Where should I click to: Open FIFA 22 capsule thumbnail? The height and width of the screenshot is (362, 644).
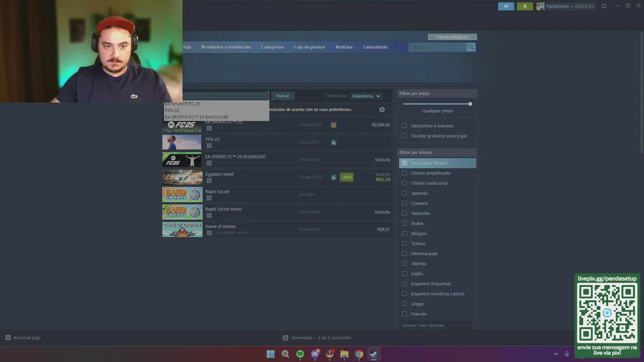[x=182, y=142]
